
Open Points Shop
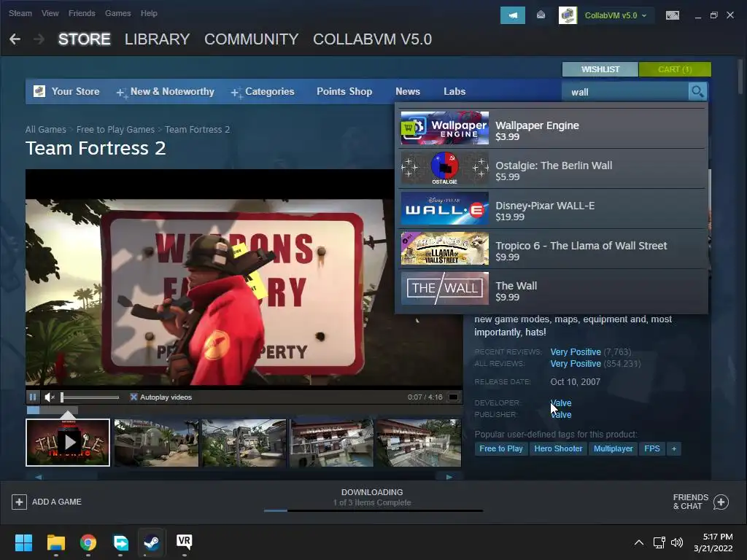coord(344,91)
